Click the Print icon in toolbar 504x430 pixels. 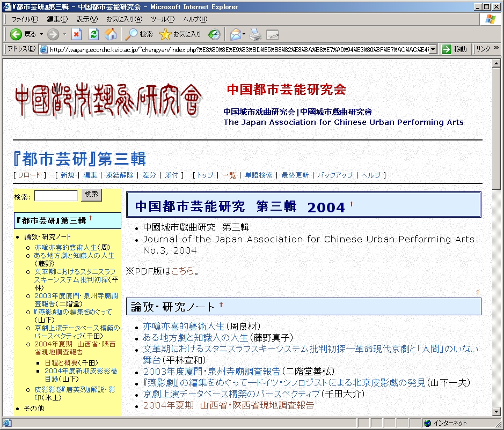pos(255,34)
